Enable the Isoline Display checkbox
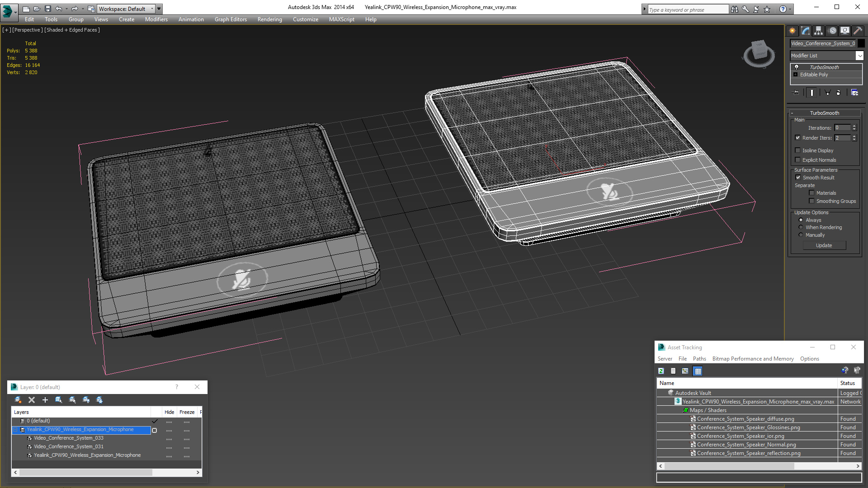The height and width of the screenshot is (488, 868). click(798, 150)
